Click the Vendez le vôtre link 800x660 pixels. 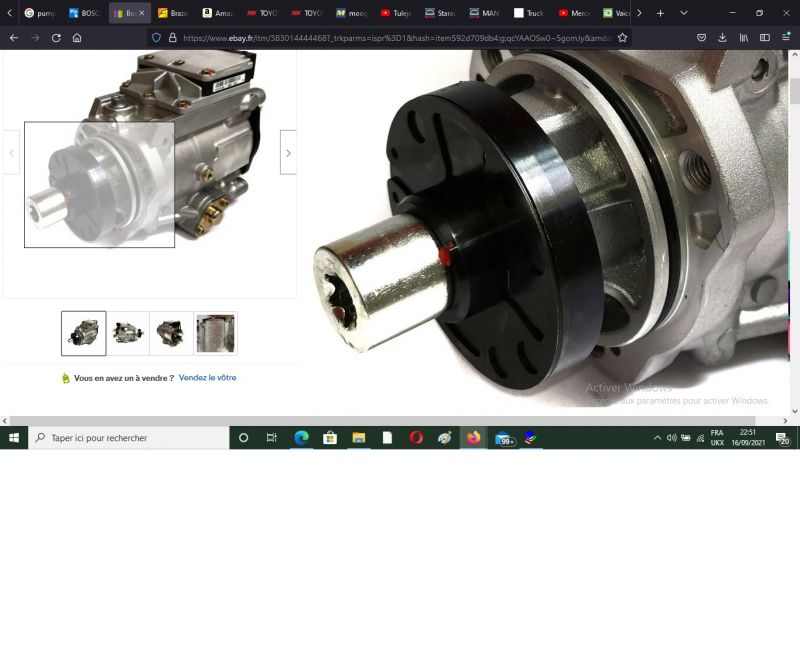(x=207, y=377)
